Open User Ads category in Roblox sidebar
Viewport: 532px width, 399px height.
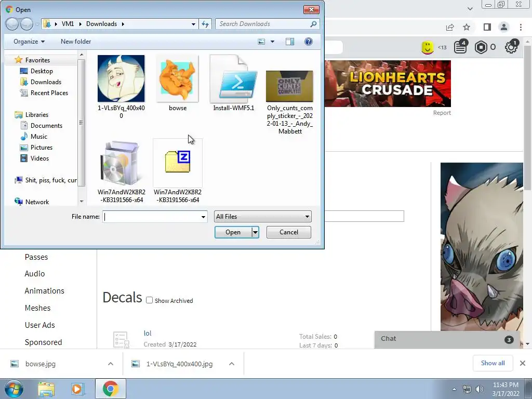click(39, 325)
